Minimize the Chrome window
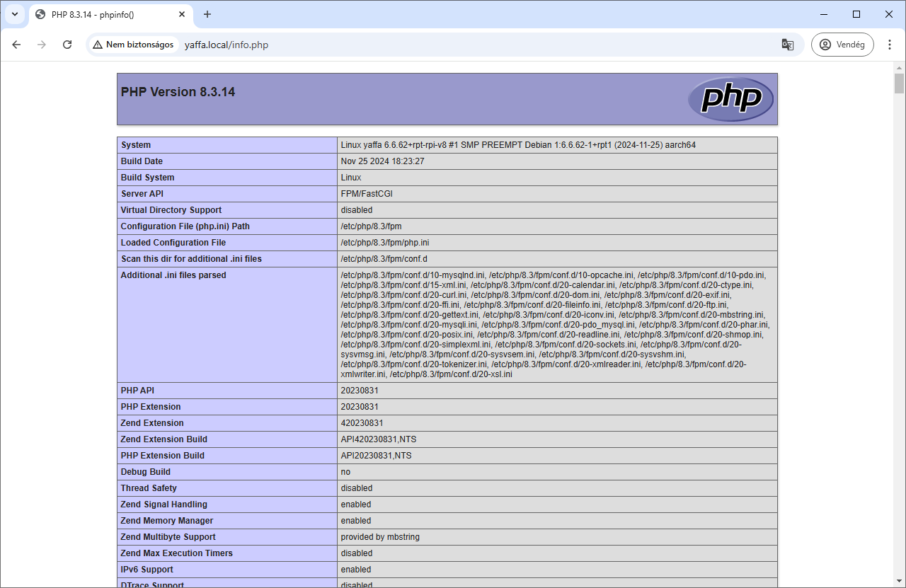Screen dimensions: 906x588 click(x=824, y=14)
